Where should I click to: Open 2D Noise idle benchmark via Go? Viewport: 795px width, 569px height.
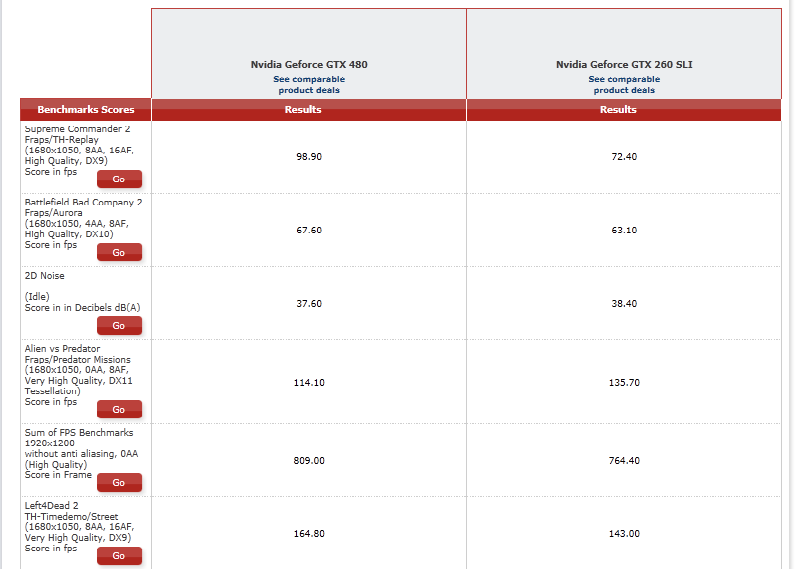click(119, 326)
